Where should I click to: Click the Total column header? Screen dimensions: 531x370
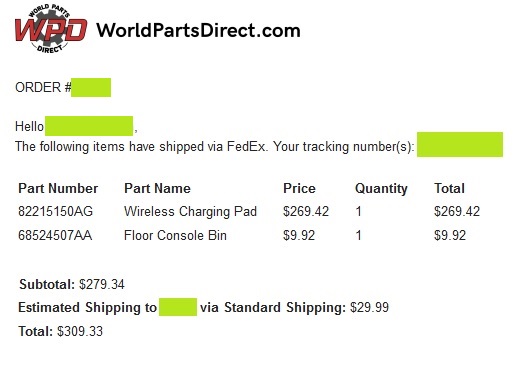pyautogui.click(x=449, y=188)
